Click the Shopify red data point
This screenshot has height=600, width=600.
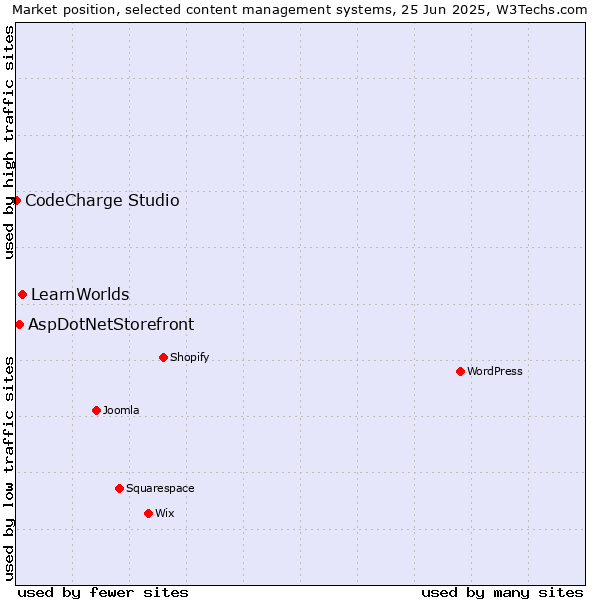(x=163, y=357)
